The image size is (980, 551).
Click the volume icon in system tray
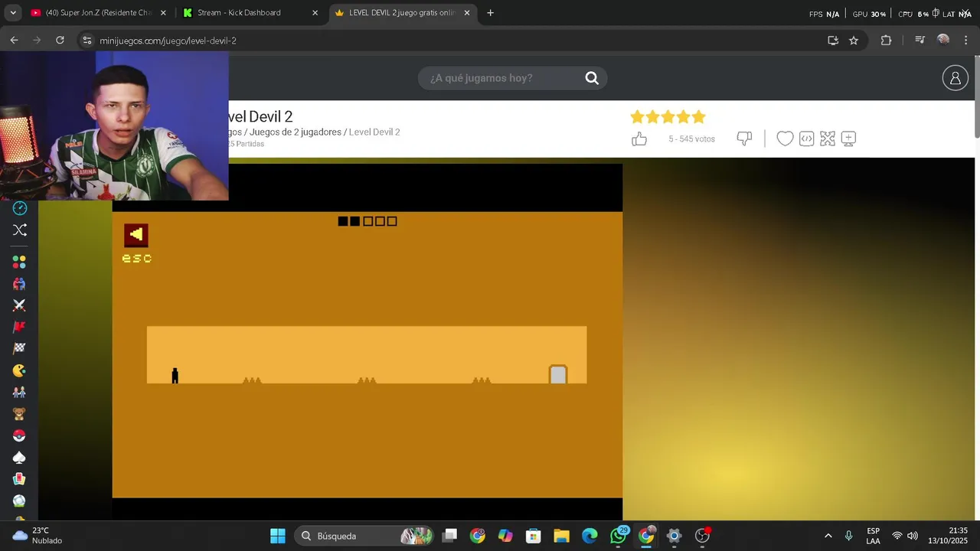tap(912, 536)
